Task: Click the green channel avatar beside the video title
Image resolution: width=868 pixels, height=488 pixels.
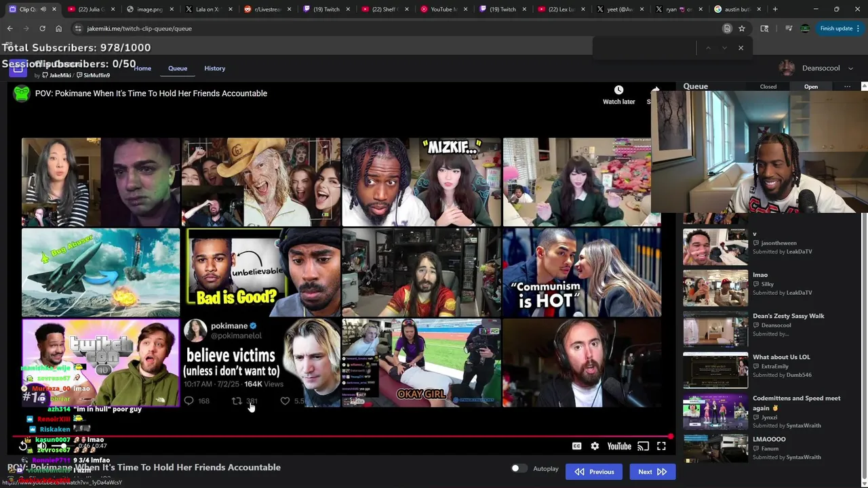Action: 22,94
